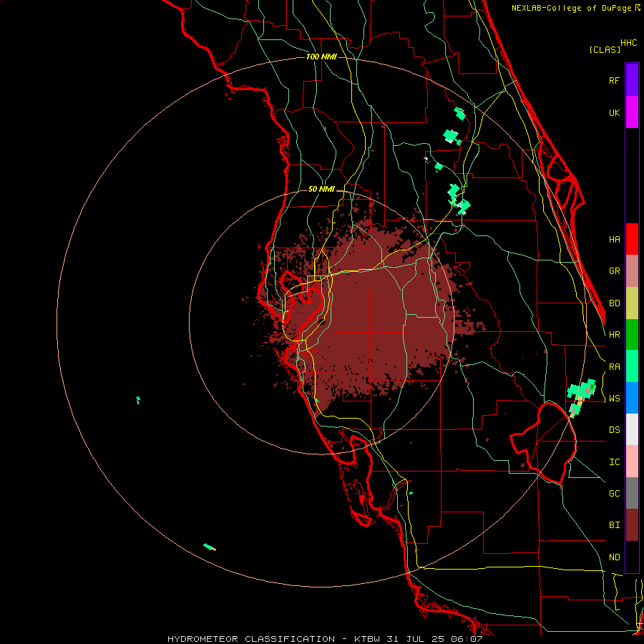Viewport: 644px width, 644px height.
Task: Click the GR legend label
Action: pyautogui.click(x=614, y=271)
